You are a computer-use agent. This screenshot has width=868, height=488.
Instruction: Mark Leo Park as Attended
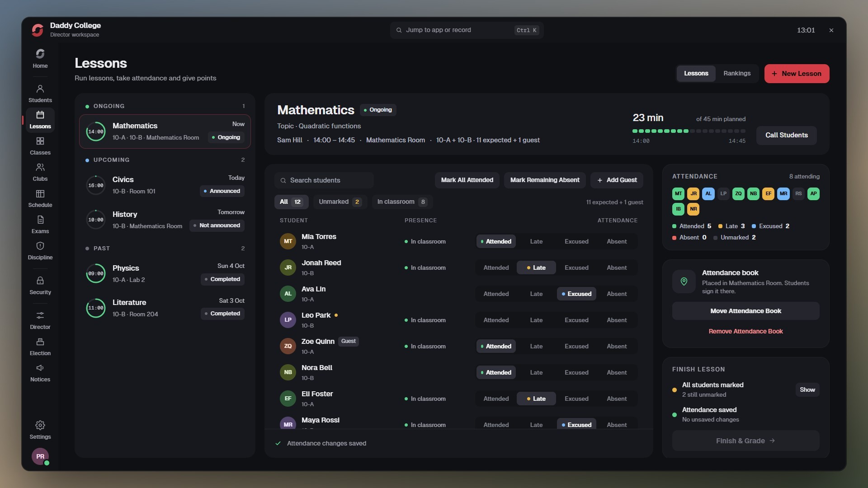[496, 320]
